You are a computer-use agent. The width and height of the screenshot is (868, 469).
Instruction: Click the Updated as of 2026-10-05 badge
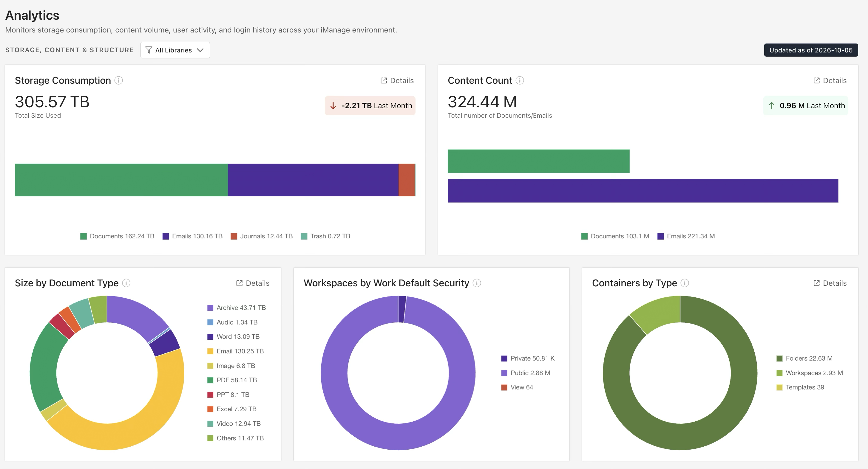click(811, 50)
